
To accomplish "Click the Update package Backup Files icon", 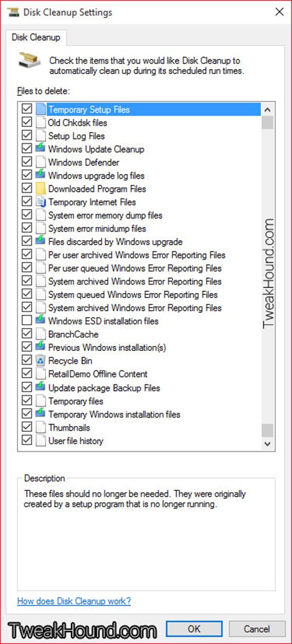I will [40, 387].
